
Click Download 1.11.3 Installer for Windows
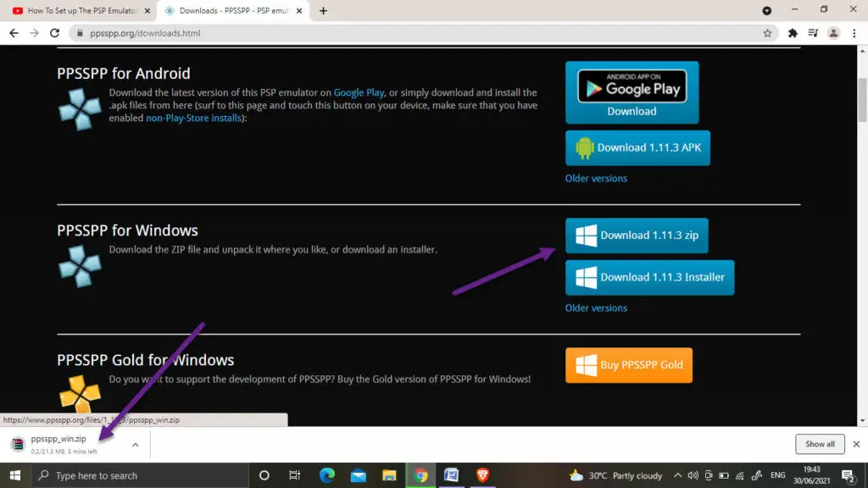point(649,277)
